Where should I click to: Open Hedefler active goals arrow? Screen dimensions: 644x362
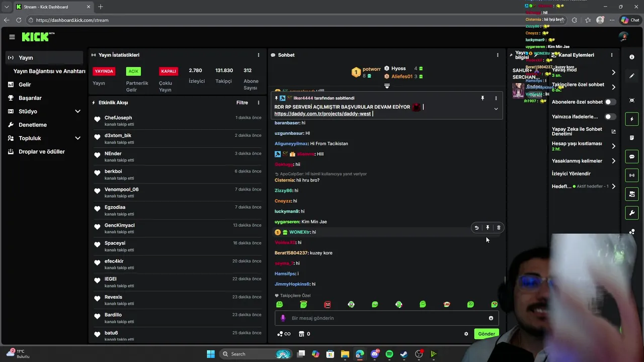pos(613,187)
